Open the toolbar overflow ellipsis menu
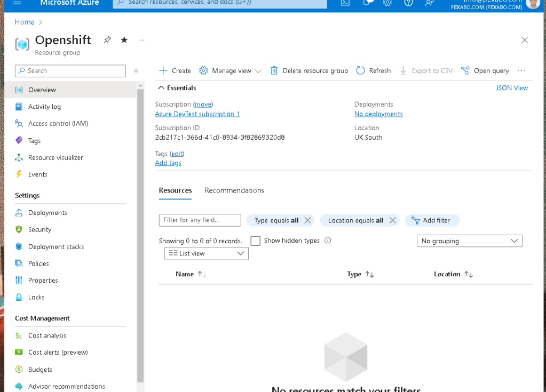This screenshot has width=546, height=392. 521,70
